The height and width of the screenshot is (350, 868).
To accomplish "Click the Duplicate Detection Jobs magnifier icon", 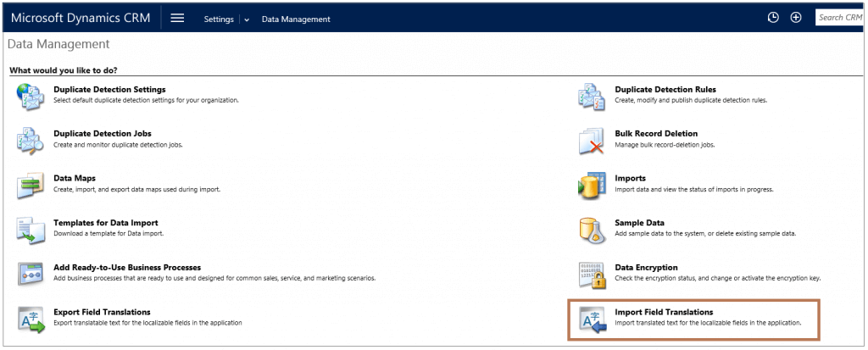I will tap(31, 140).
